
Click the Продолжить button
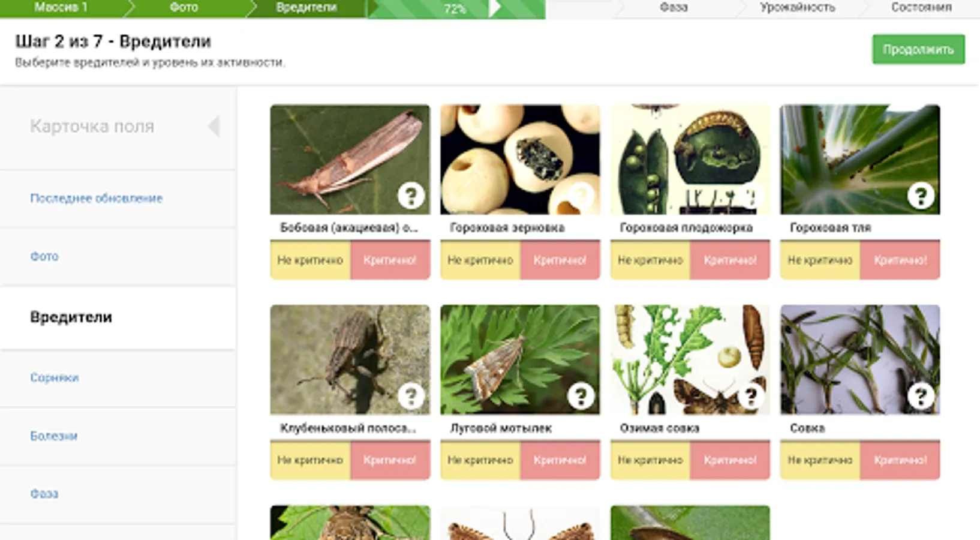(918, 49)
